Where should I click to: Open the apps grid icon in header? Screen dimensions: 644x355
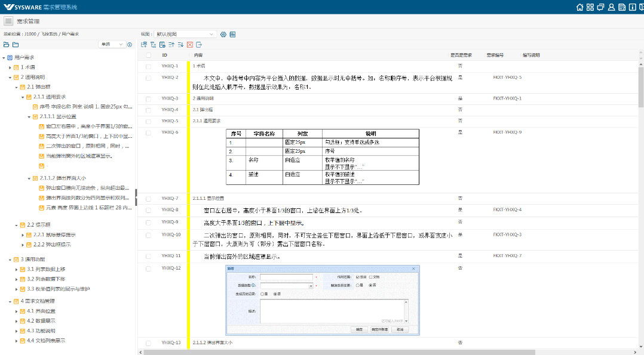[590, 7]
